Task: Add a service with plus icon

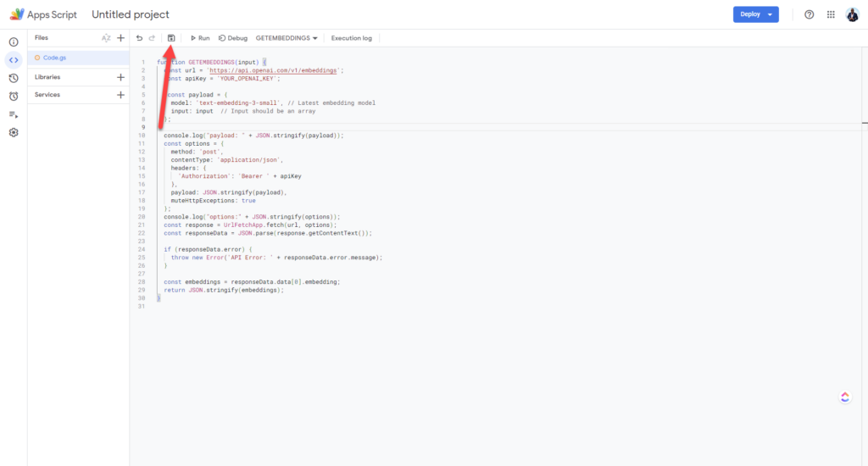Action: pos(120,95)
